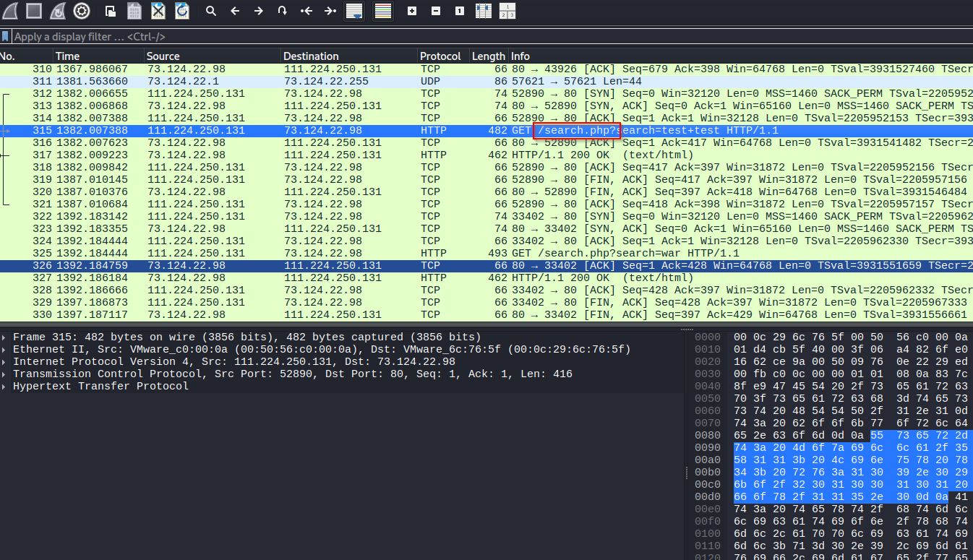Stop the running packet capture
This screenshot has width=973, height=560.
[33, 11]
